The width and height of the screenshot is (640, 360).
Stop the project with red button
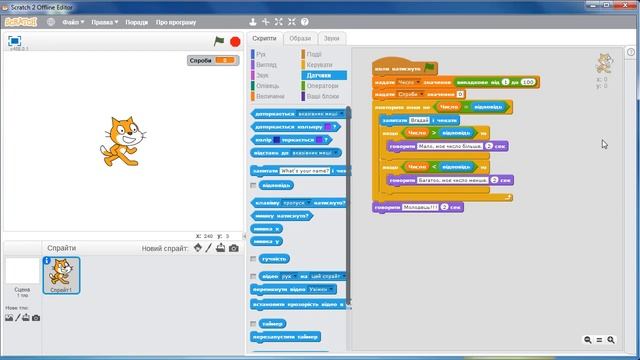[235, 42]
